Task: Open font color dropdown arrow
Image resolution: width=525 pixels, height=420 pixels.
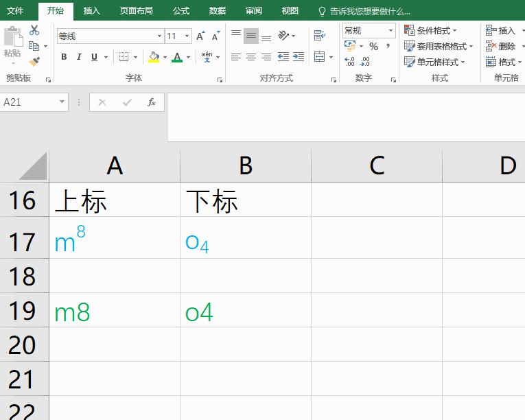Action: click(x=189, y=57)
